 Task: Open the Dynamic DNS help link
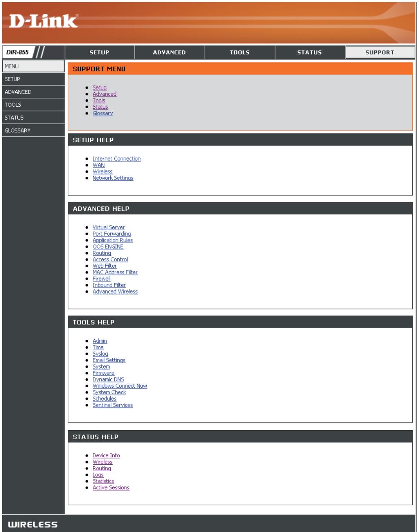[109, 380]
